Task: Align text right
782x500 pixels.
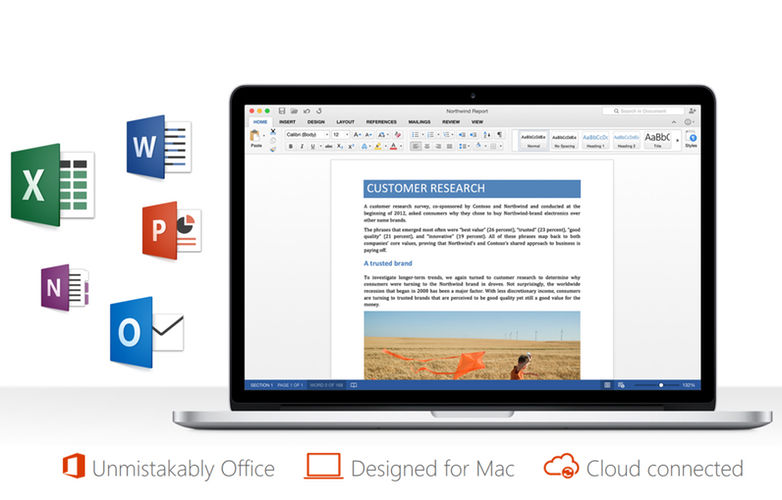Action: pyautogui.click(x=438, y=146)
